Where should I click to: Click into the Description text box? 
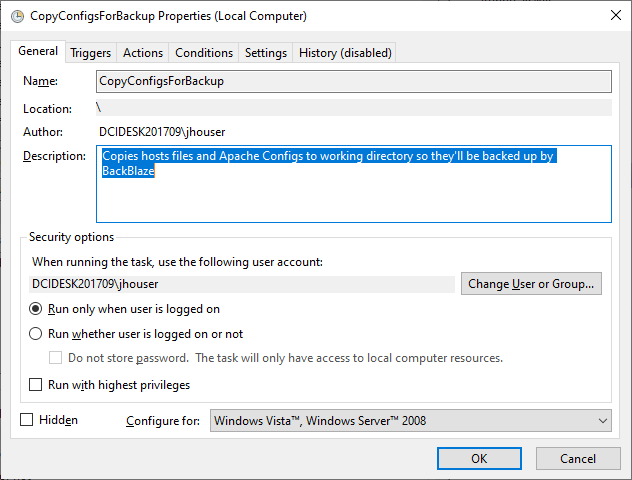point(354,184)
